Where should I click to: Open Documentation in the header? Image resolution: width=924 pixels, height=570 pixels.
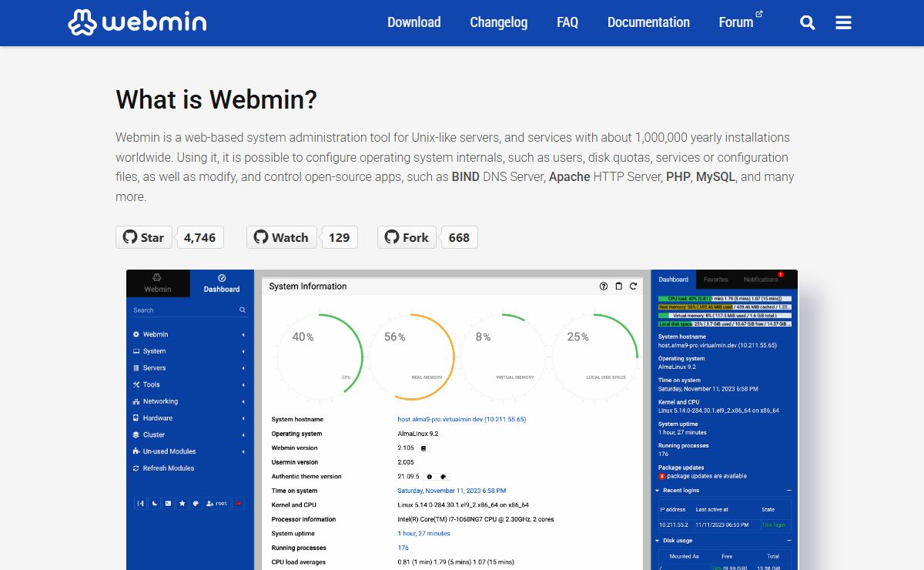[x=648, y=22]
